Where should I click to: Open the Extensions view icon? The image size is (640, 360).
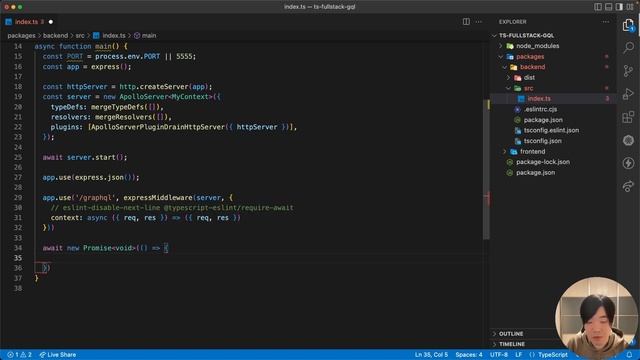point(628,117)
